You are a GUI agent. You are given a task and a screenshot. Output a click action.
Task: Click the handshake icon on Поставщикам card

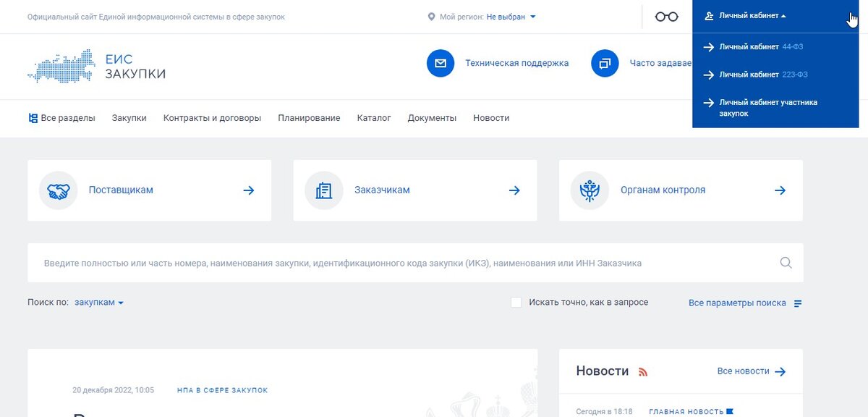tap(57, 190)
